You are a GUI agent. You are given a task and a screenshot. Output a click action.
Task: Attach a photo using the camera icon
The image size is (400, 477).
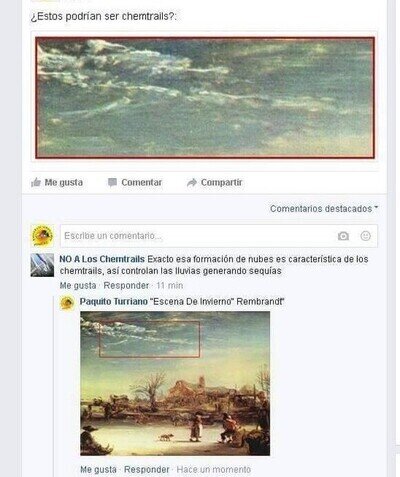coord(343,236)
